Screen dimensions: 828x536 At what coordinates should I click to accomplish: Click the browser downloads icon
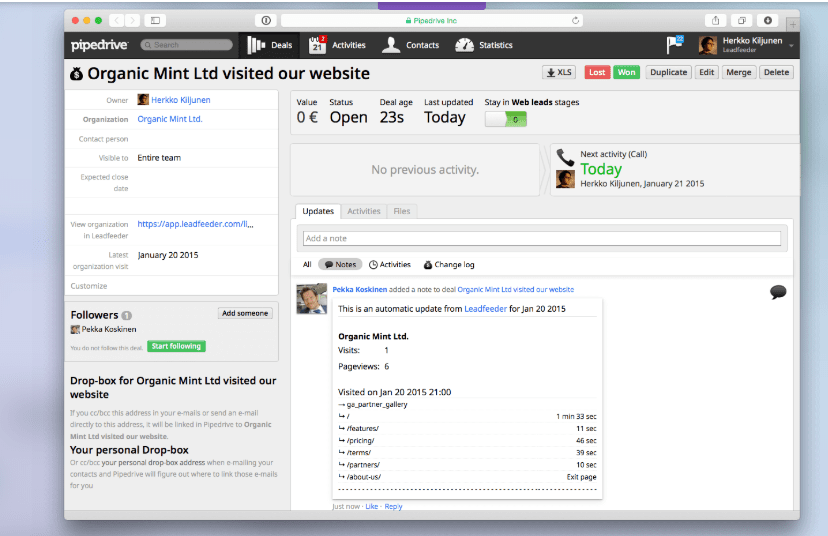pos(768,21)
